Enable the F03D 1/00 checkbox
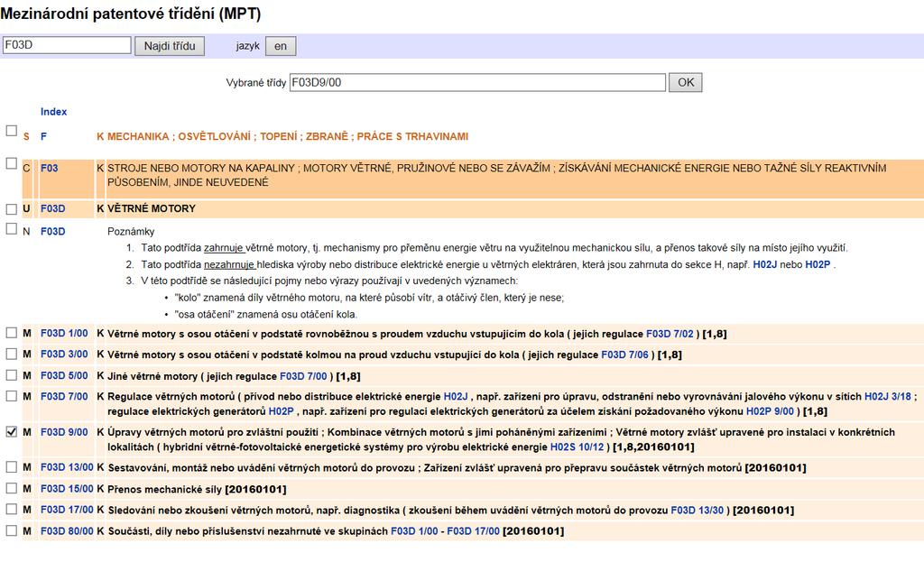Viewport: 924px width, 571px height. tap(11, 333)
